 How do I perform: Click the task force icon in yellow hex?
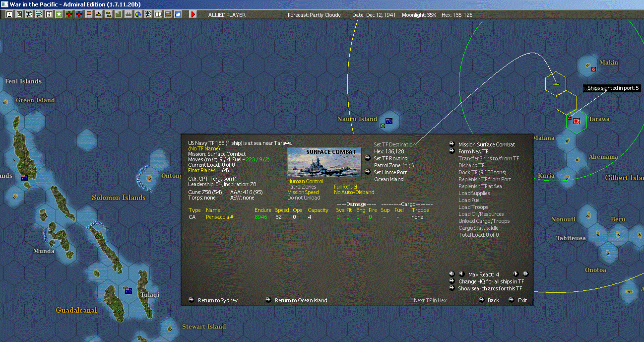click(556, 83)
